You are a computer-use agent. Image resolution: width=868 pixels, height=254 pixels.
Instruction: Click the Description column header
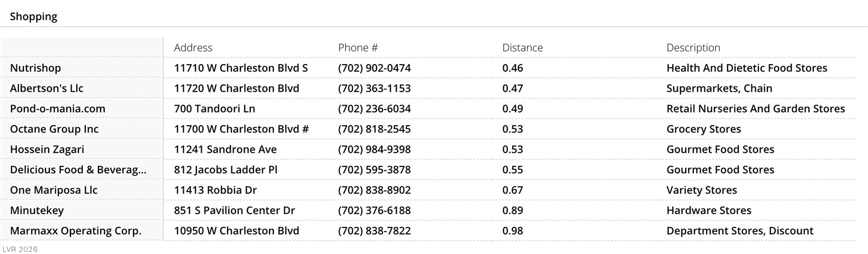coord(693,48)
